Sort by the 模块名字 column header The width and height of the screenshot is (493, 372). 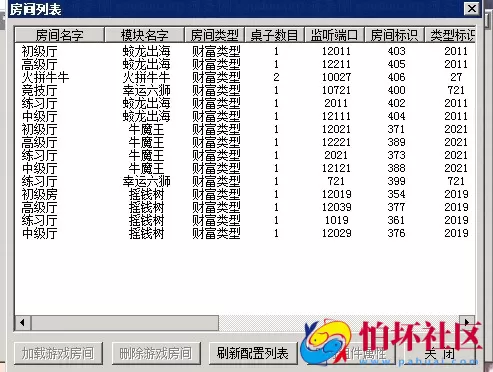point(144,35)
